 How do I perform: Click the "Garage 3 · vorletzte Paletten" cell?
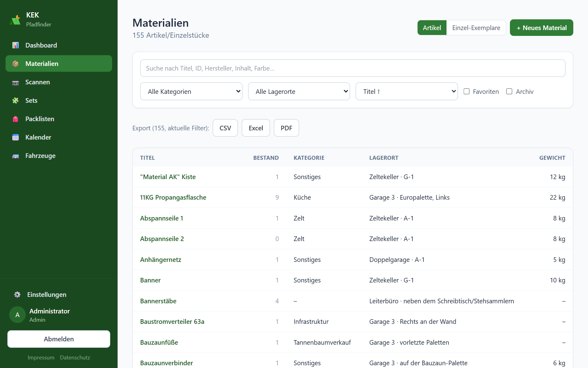(x=409, y=343)
